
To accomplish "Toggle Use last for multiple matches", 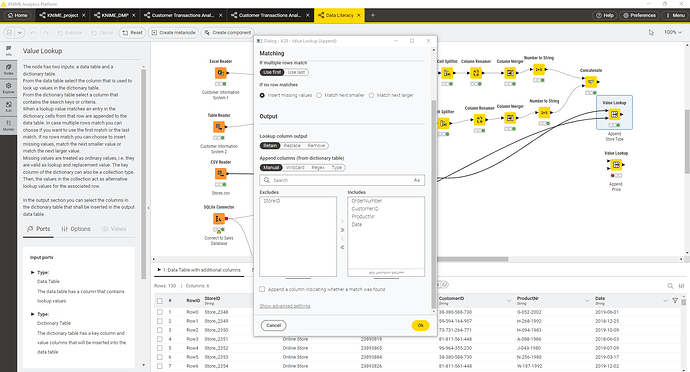I will point(296,72).
